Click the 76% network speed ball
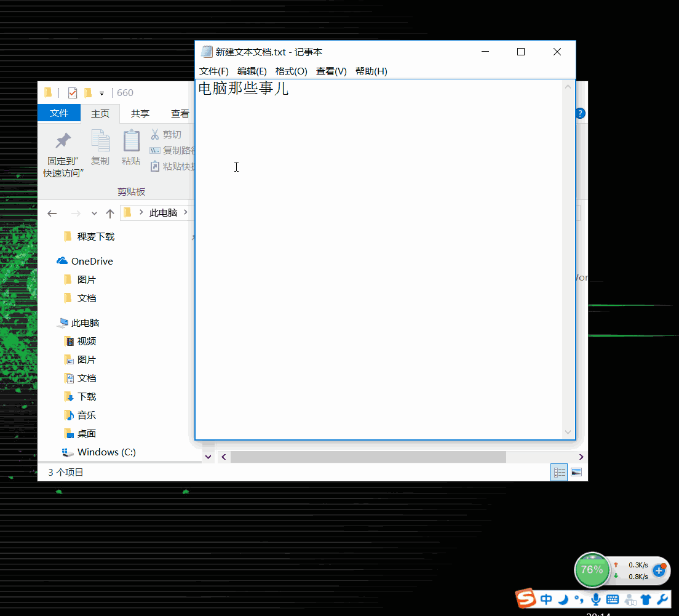679x616 pixels. click(x=592, y=569)
